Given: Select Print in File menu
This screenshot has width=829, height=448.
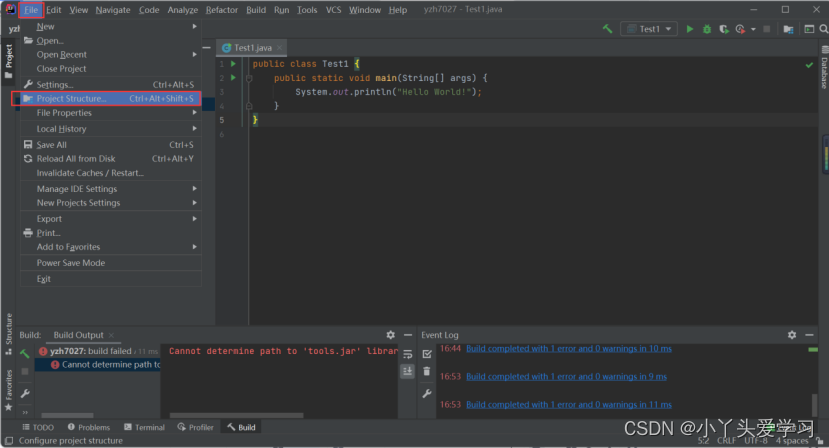Looking at the screenshot, I should click(111, 233).
